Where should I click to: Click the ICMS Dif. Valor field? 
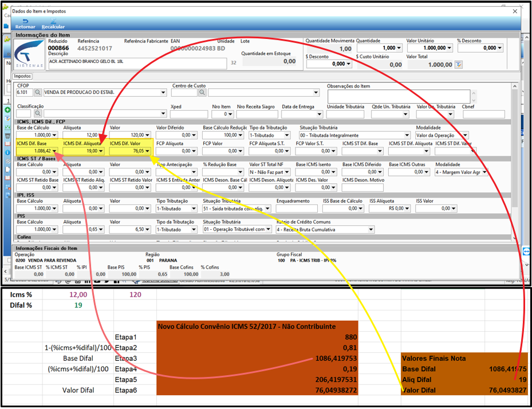(x=130, y=151)
